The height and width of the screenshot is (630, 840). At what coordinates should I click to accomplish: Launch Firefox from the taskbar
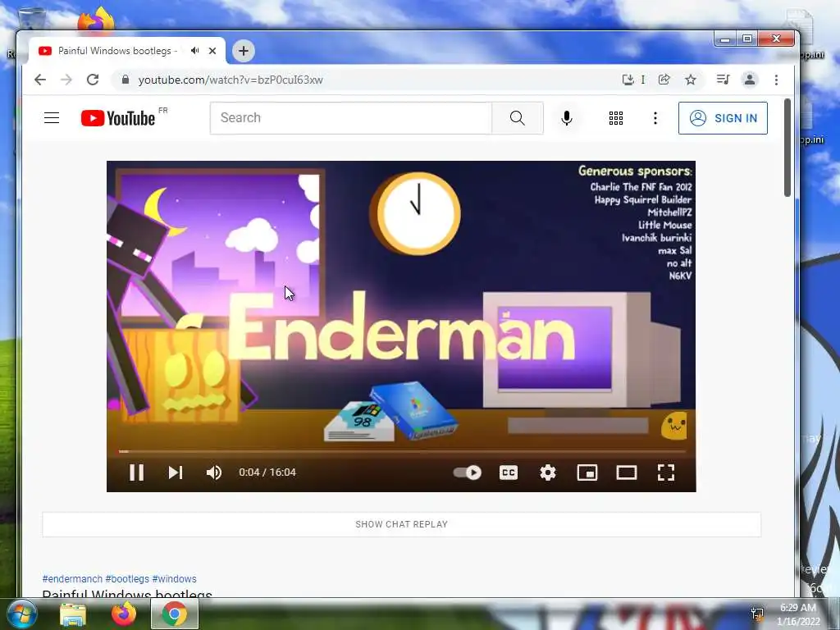click(x=124, y=614)
